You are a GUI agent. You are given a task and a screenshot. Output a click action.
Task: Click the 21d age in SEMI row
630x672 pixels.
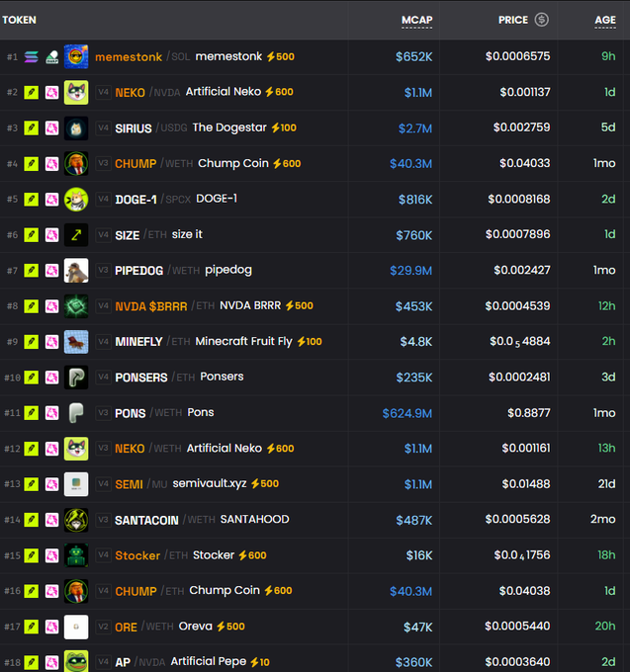[607, 484]
